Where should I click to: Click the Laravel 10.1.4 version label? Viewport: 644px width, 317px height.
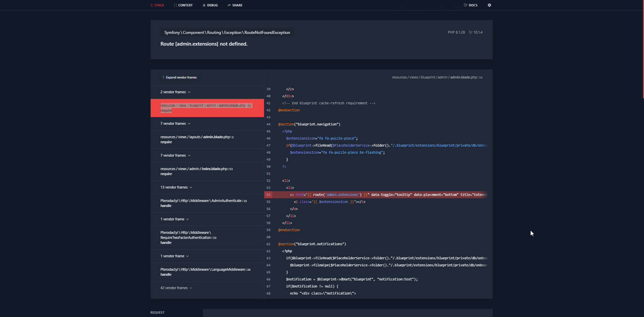pyautogui.click(x=476, y=32)
